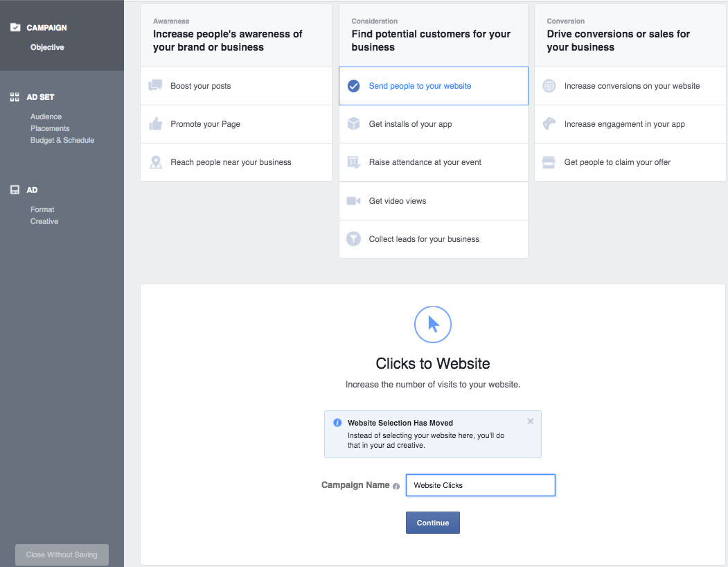The image size is (728, 567).
Task: Click 'Website Selection Has Moved' heading text
Action: [x=400, y=423]
